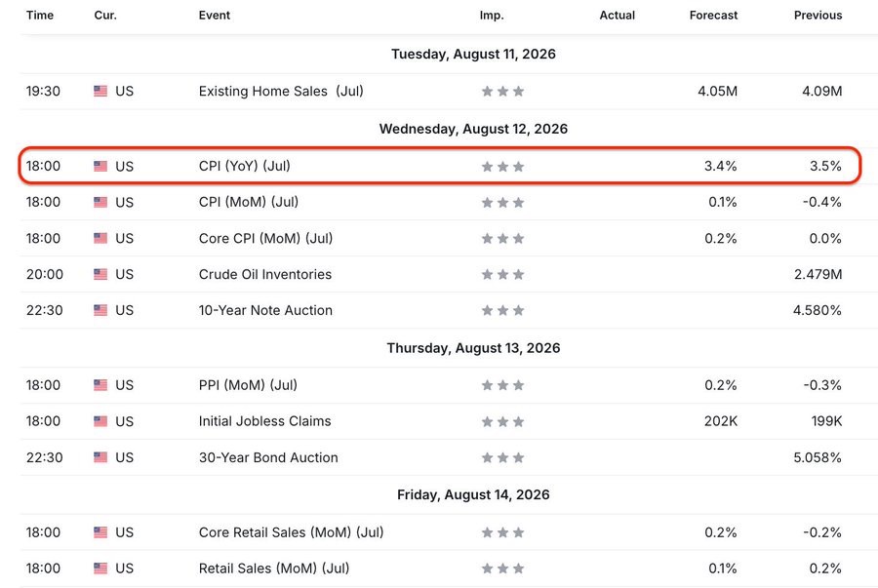Image resolution: width=878 pixels, height=588 pixels.
Task: Open the CPI (YoY) (Jul) event
Action: pos(244,166)
